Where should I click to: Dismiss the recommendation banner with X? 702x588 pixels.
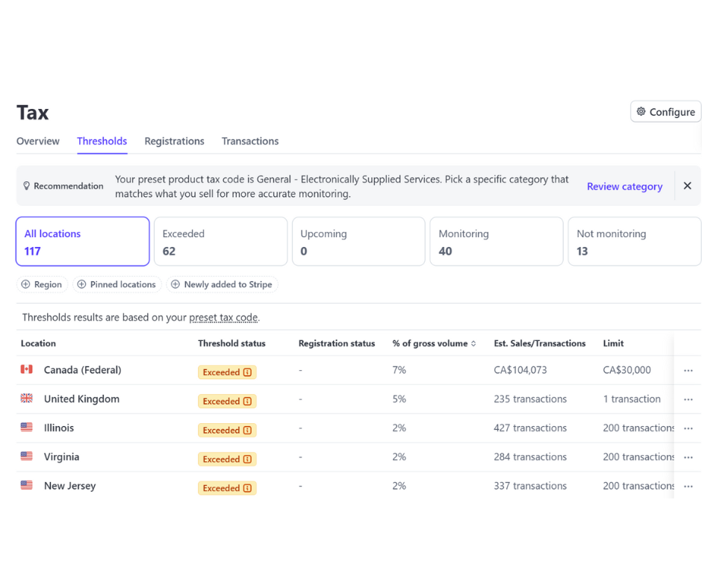pos(687,186)
